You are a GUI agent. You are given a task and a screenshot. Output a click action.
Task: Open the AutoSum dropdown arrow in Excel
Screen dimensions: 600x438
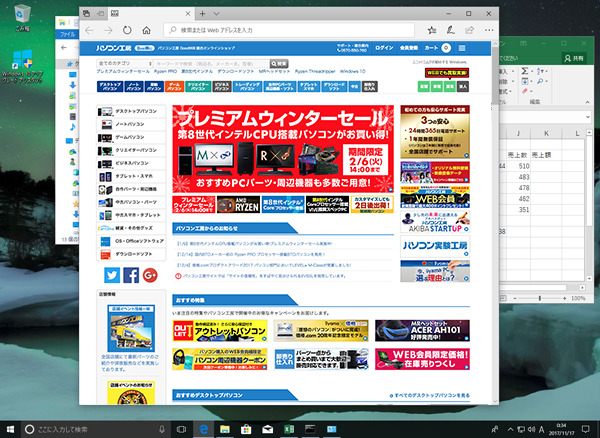tap(532, 71)
